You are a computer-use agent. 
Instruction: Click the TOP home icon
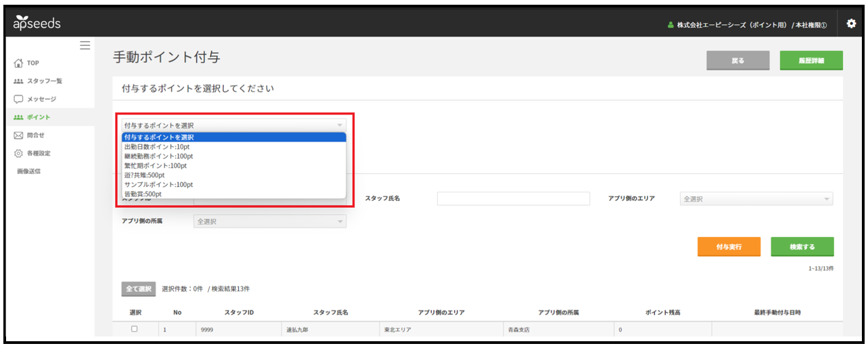click(x=18, y=64)
